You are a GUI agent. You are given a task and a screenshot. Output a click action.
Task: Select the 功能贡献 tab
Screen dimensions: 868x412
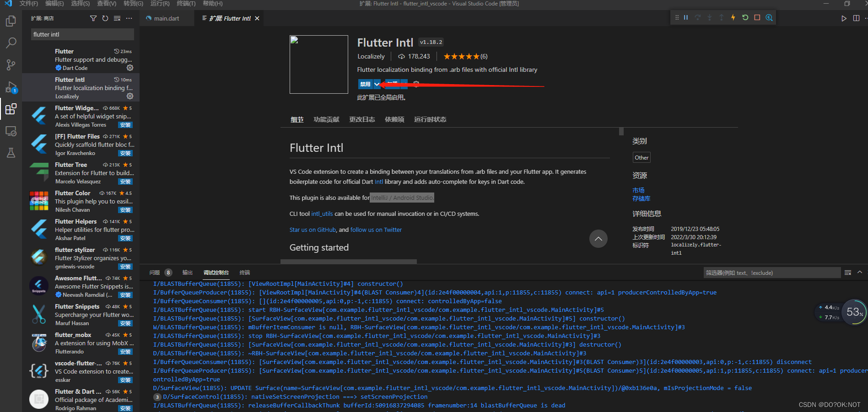(326, 119)
